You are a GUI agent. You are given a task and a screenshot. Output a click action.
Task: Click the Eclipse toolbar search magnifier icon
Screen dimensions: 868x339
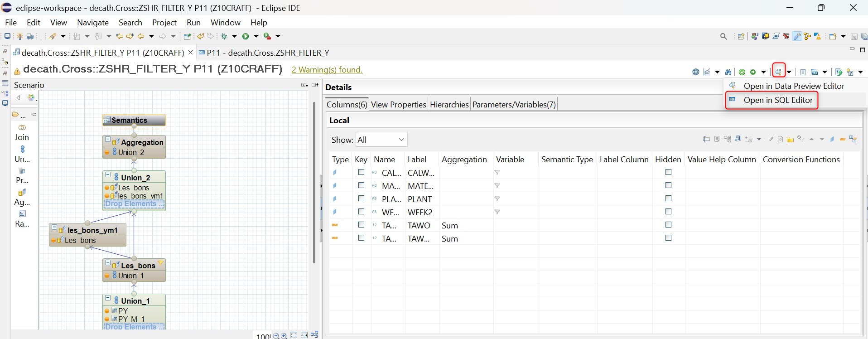(x=723, y=36)
